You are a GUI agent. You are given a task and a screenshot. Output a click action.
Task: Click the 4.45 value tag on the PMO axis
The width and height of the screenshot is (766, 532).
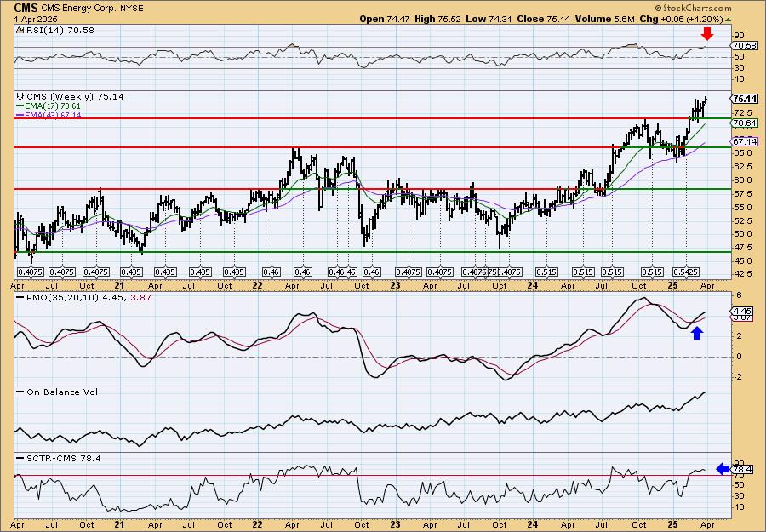[742, 310]
